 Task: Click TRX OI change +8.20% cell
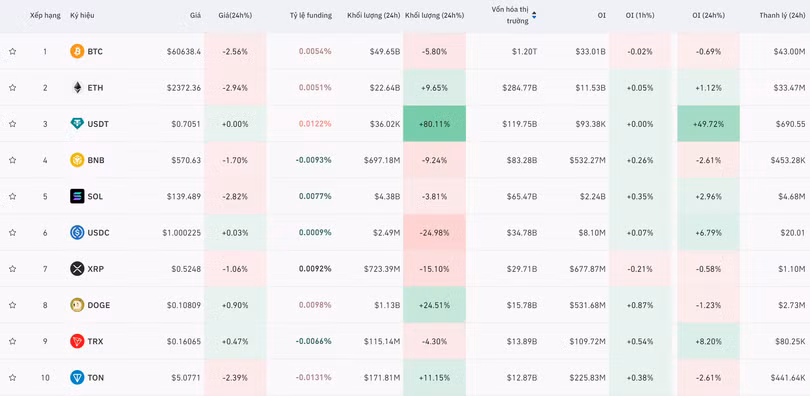(x=708, y=341)
